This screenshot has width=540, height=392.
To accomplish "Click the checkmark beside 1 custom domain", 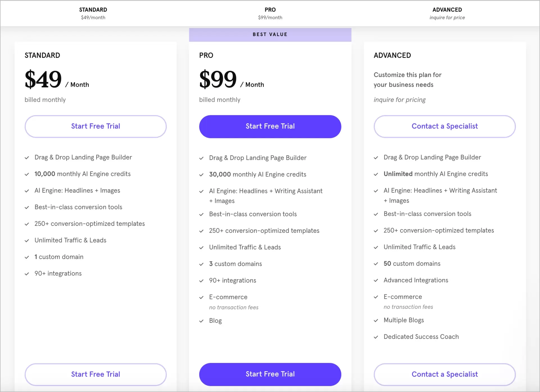I will click(x=27, y=257).
